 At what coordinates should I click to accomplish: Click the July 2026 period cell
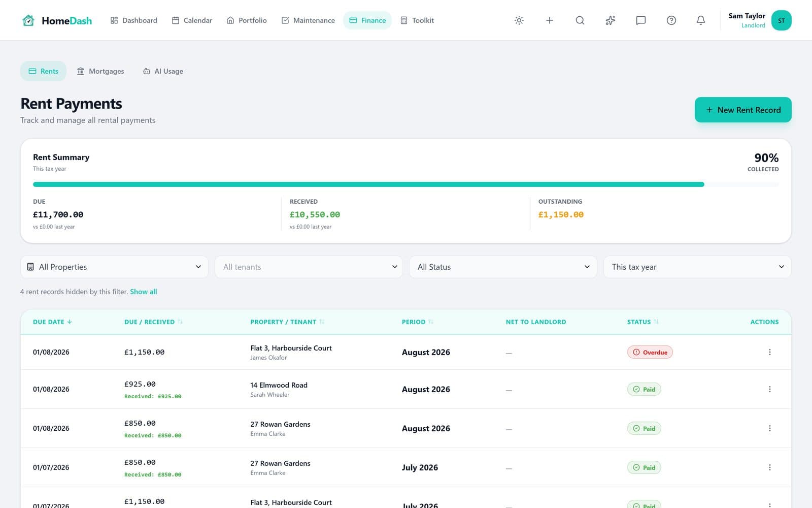point(420,467)
